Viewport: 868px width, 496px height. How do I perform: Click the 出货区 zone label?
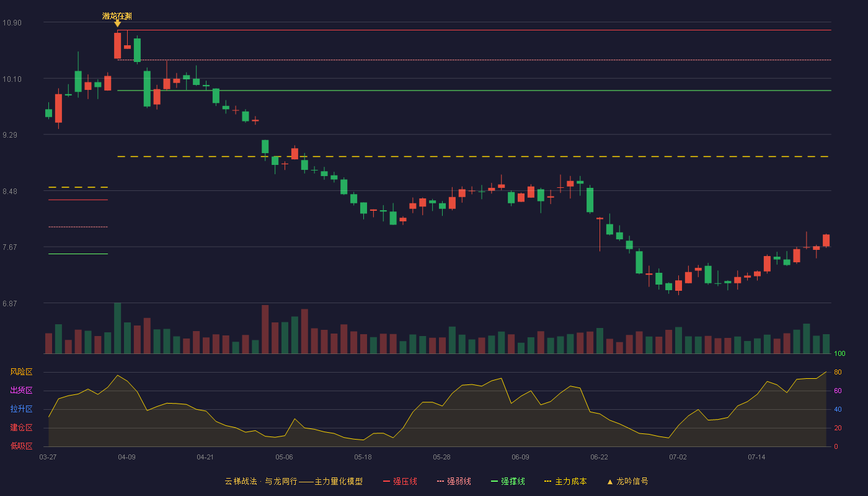coord(21,391)
